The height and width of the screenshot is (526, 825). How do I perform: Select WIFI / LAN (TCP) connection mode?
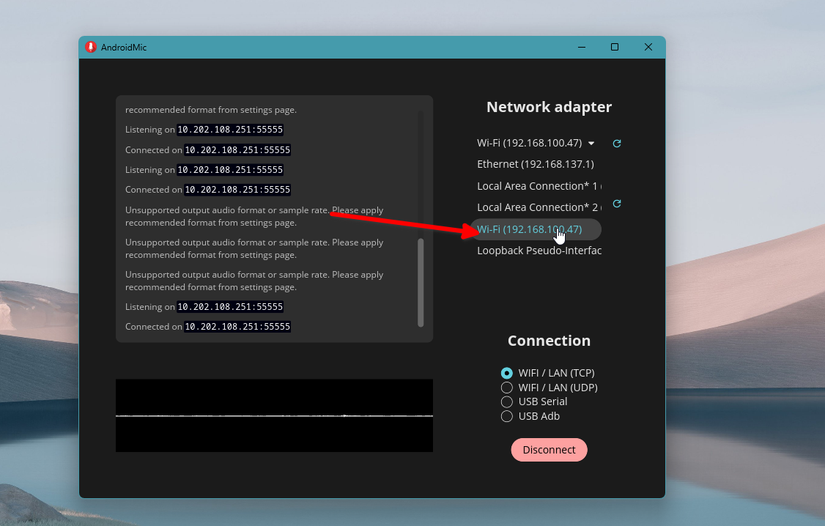[x=507, y=373]
